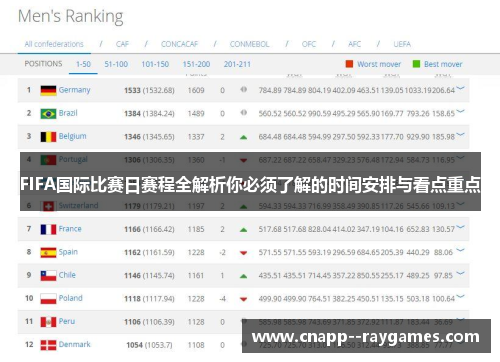Click Brazil's total points 1384 (1384.24)
Viewport: 500px width, 362px height.
149,114
